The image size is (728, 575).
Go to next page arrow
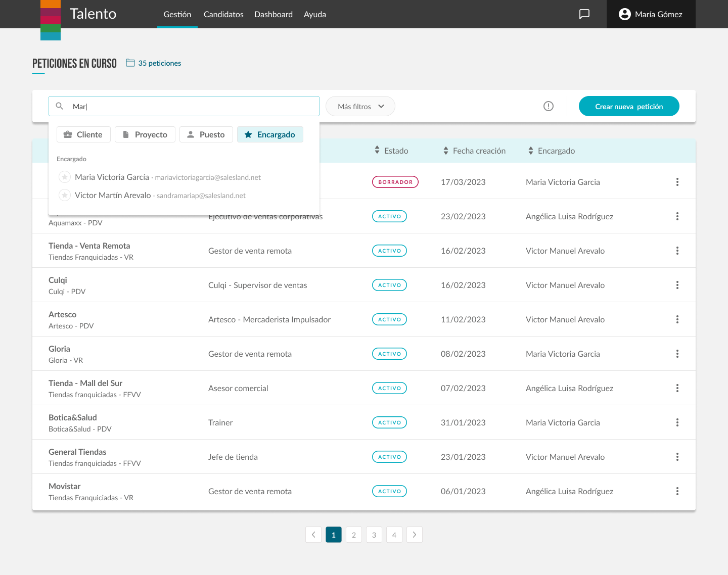tap(414, 535)
